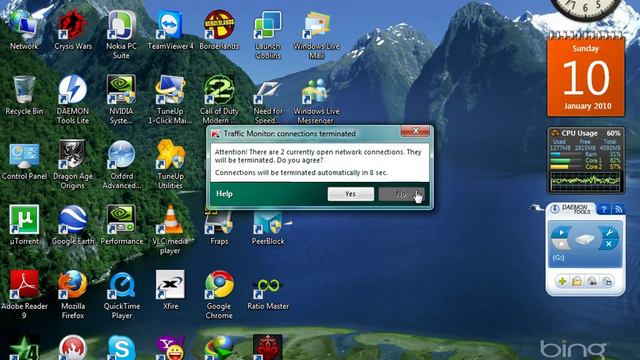640x360 pixels.
Task: Open Help in the Traffic Monitor dialog
Action: (224, 194)
